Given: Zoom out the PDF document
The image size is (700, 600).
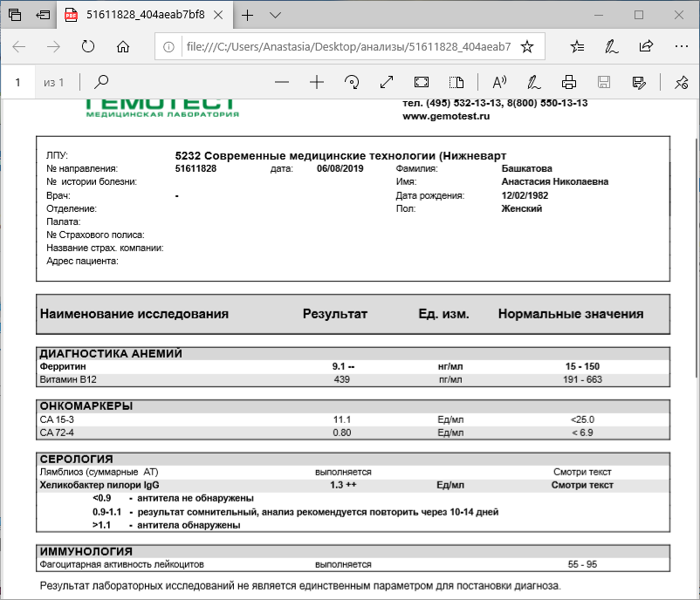Looking at the screenshot, I should point(281,82).
